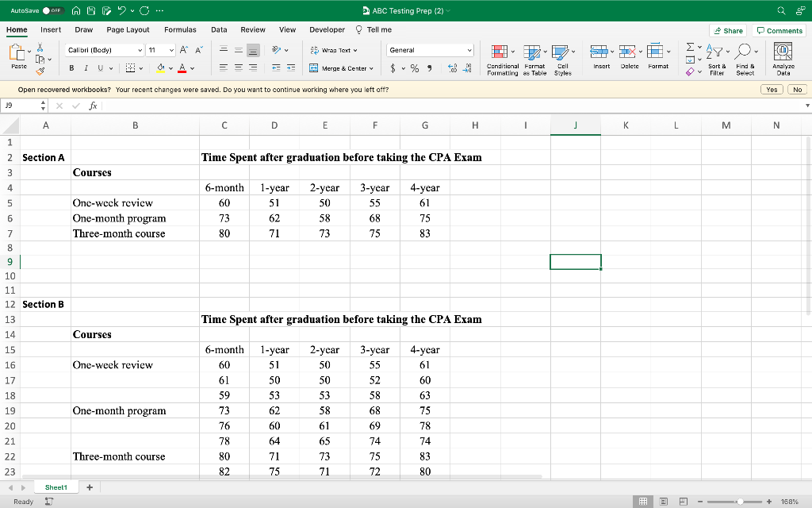Image resolution: width=812 pixels, height=508 pixels.
Task: Toggle Underline formatting
Action: 100,68
